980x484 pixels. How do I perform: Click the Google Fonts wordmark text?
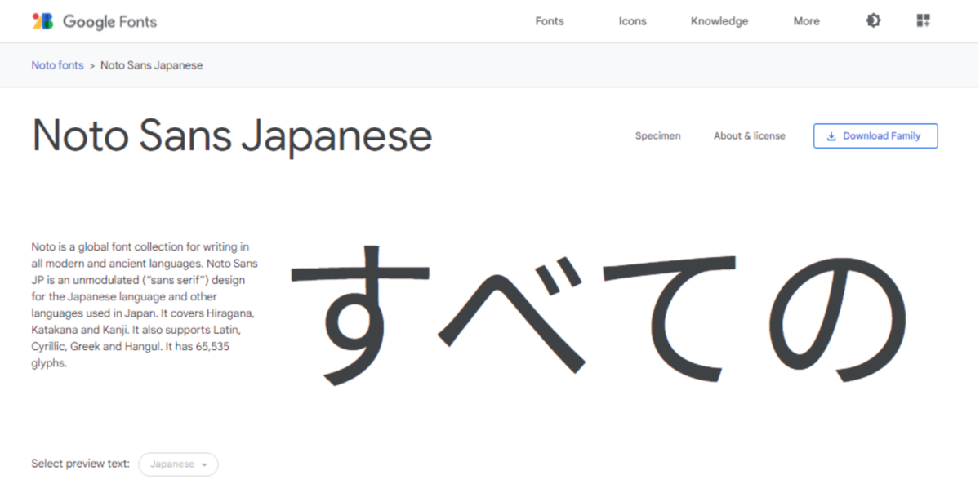click(x=109, y=22)
